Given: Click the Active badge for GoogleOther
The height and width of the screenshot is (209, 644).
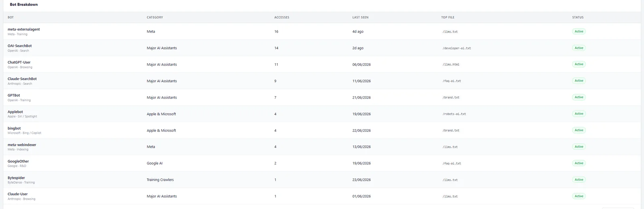Looking at the screenshot, I should (x=579, y=163).
